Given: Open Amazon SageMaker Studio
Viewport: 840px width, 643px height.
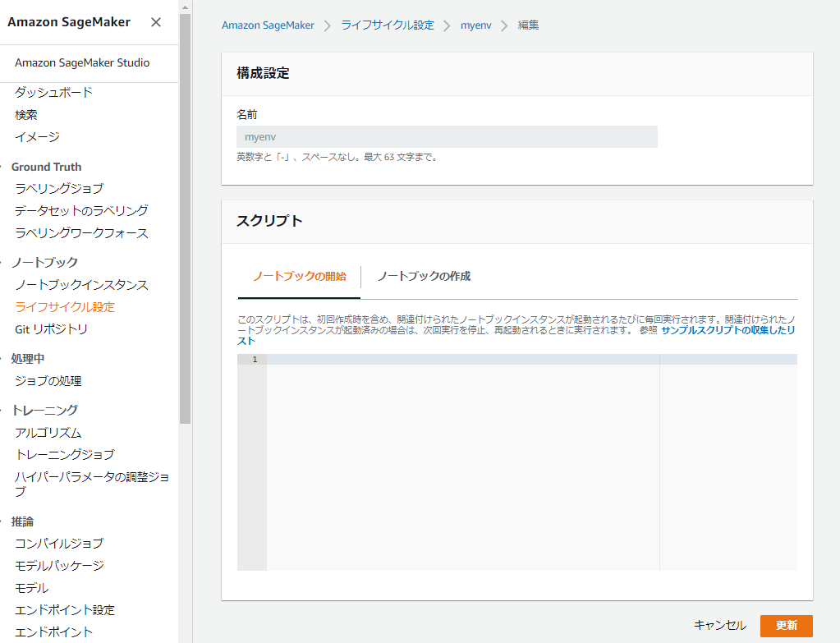Looking at the screenshot, I should coord(82,62).
